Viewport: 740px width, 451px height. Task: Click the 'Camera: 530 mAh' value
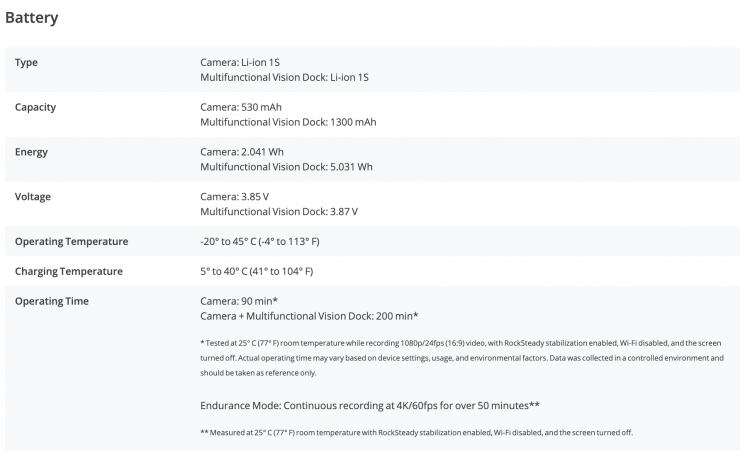click(x=244, y=107)
